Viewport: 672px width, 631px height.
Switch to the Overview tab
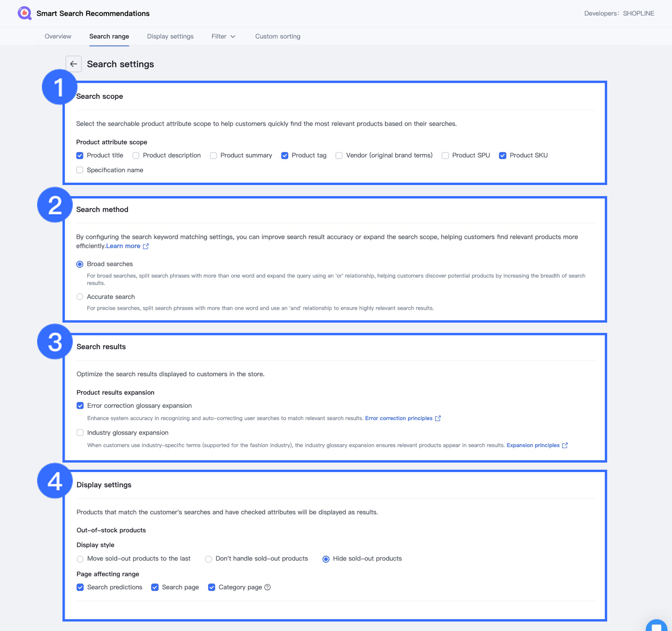pyautogui.click(x=58, y=36)
